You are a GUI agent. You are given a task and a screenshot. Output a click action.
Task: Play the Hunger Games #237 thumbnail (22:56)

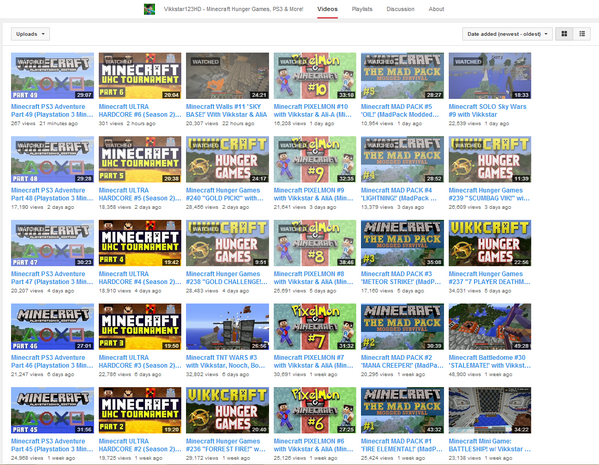tap(490, 243)
